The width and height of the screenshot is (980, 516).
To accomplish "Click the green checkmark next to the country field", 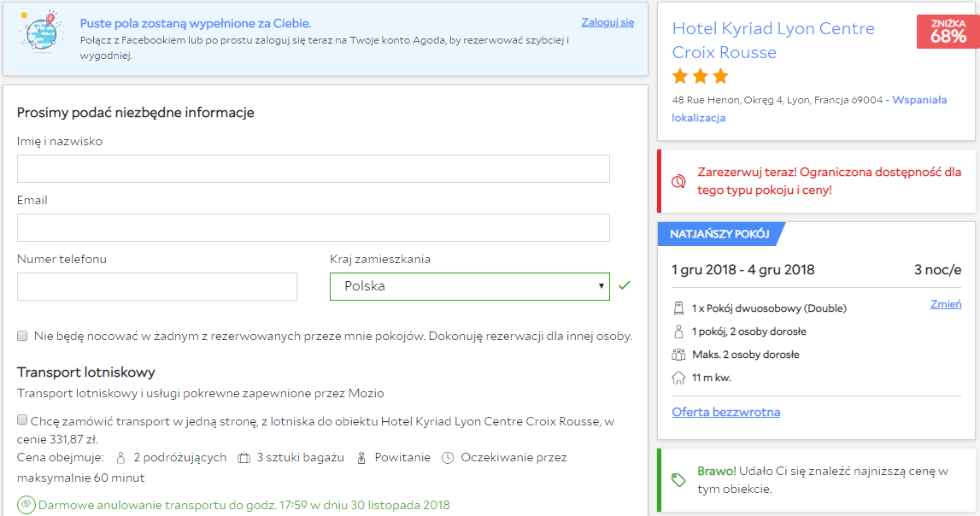I will click(625, 285).
